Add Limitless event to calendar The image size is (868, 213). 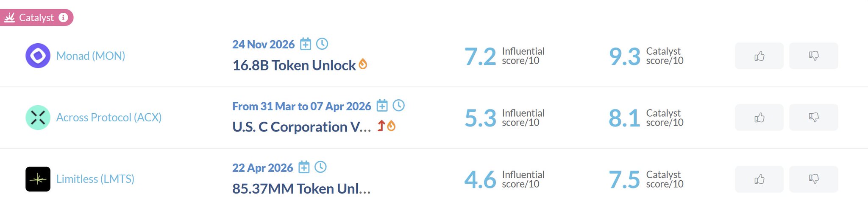[x=304, y=167]
